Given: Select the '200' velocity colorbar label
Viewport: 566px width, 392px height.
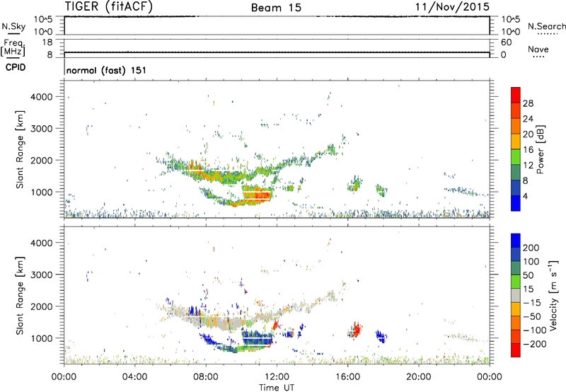Looking at the screenshot, I should (x=531, y=248).
